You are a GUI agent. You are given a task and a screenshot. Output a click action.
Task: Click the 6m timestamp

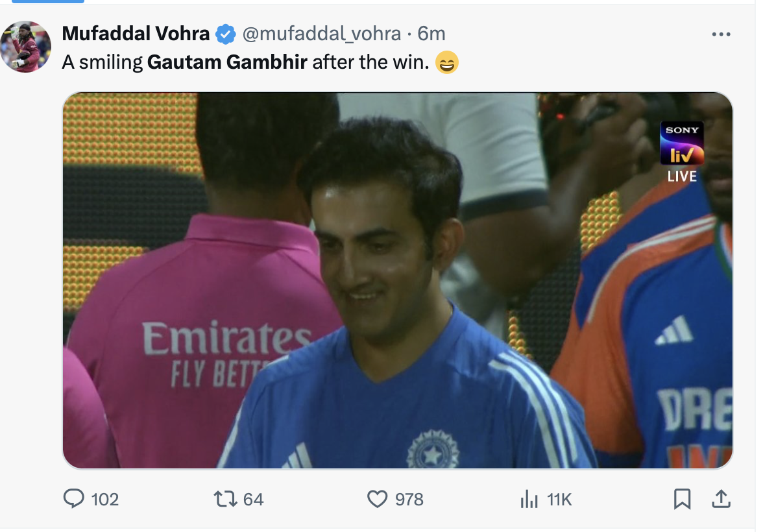click(431, 34)
